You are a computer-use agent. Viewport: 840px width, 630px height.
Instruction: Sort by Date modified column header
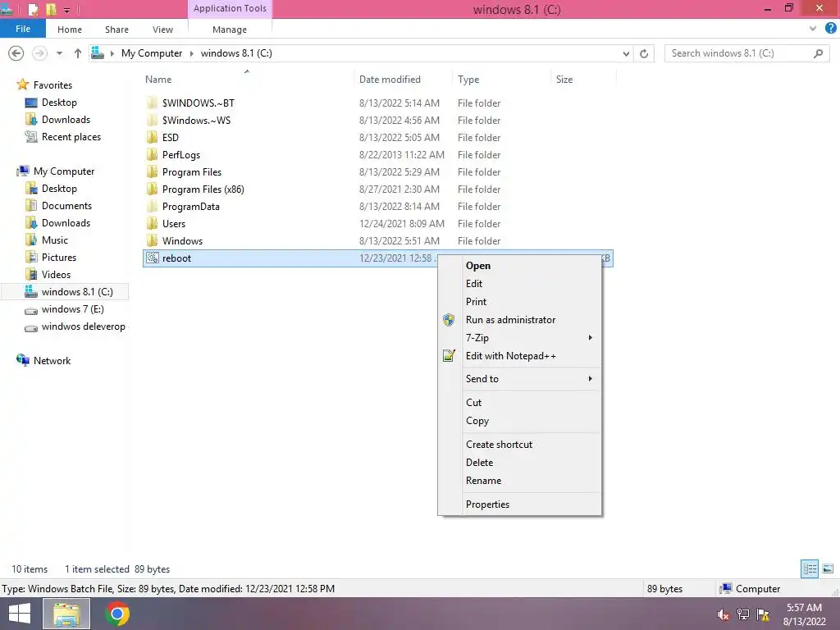[x=403, y=80]
